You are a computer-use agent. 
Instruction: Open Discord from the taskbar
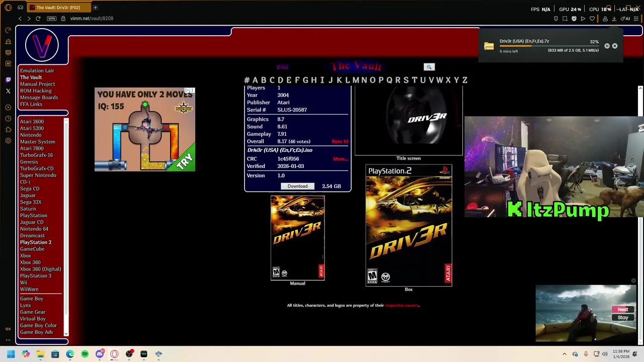pyautogui.click(x=100, y=354)
